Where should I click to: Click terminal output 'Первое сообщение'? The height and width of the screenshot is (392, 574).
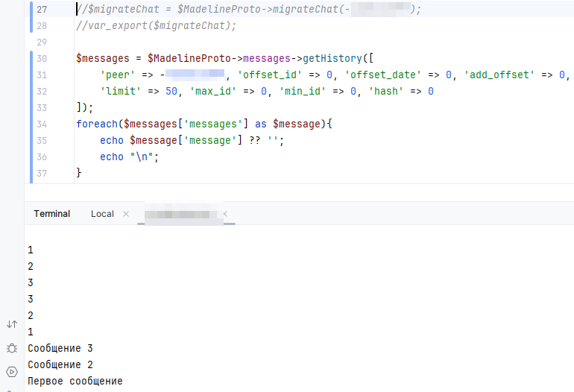[75, 382]
